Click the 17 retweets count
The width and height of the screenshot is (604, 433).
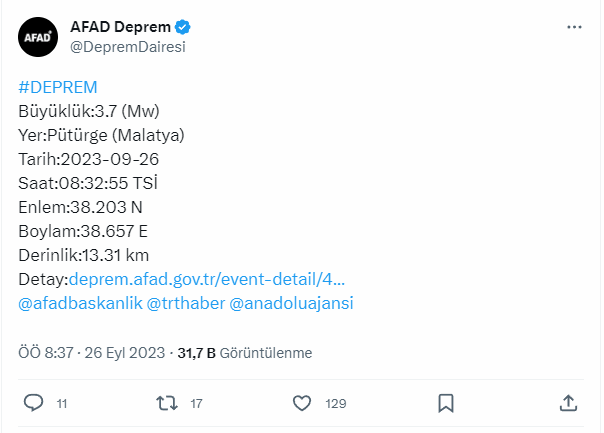point(196,404)
